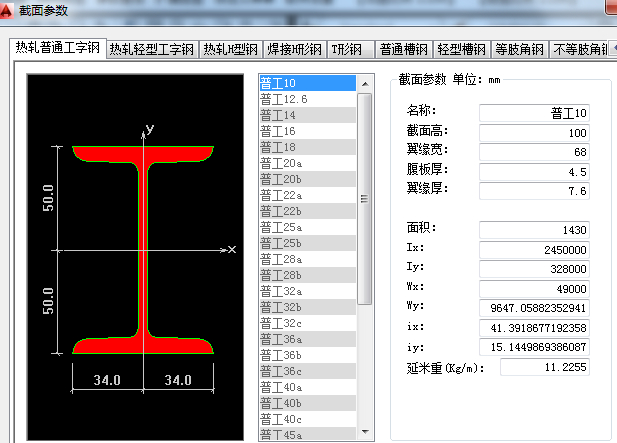Click the AutoCAD icon in the title bar
The width and height of the screenshot is (617, 443).
[x=6, y=11]
